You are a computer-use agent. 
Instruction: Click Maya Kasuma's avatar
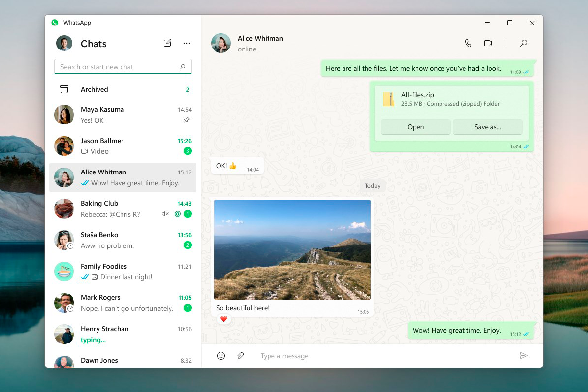tap(64, 115)
